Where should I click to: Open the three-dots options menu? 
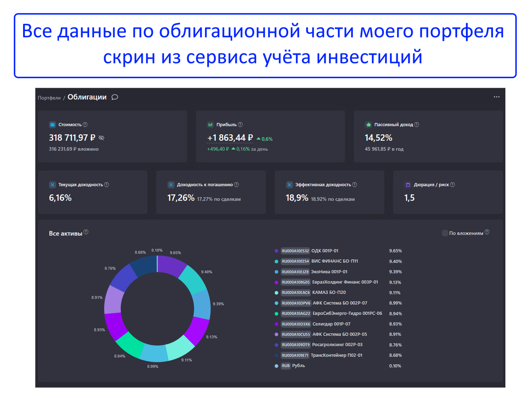point(497,97)
